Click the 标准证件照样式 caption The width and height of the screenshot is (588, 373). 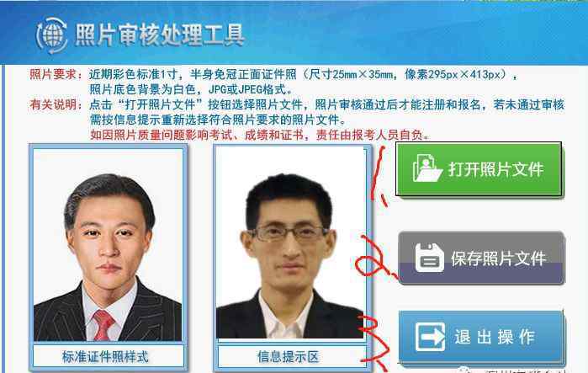tap(105, 356)
